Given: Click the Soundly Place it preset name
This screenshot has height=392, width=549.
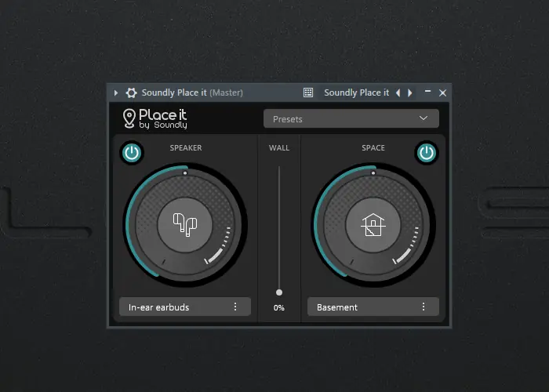Looking at the screenshot, I should click(356, 93).
